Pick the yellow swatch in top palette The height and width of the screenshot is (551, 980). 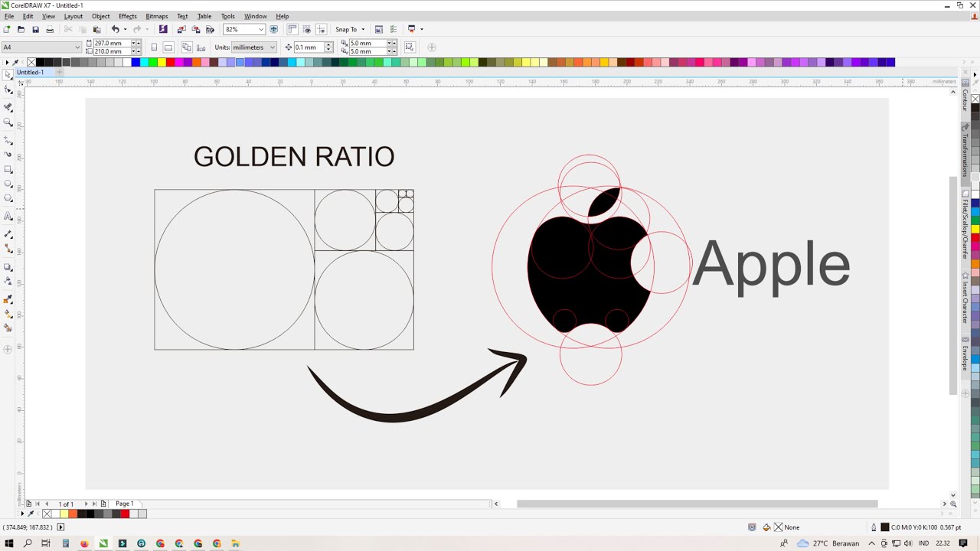tap(162, 62)
